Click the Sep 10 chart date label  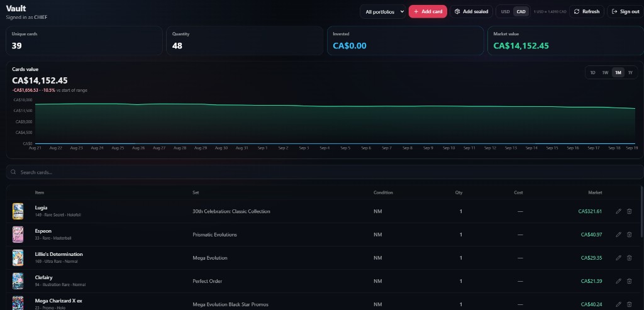pyautogui.click(x=449, y=148)
